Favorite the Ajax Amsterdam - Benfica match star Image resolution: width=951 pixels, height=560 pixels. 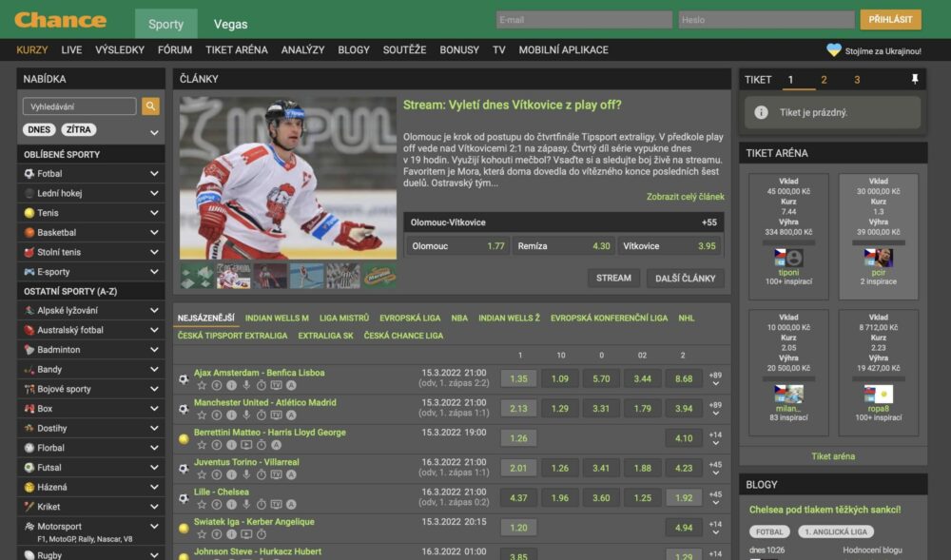coord(202,385)
